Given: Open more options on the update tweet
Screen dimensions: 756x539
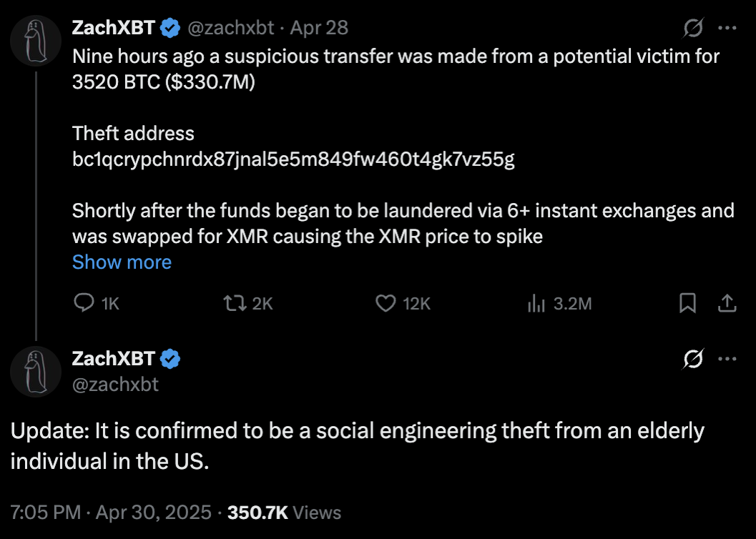Looking at the screenshot, I should (727, 359).
